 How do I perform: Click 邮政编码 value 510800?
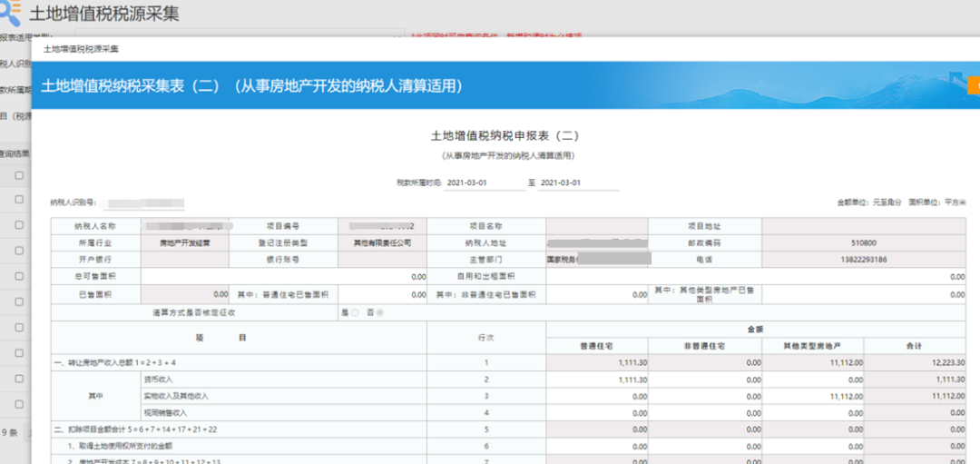tap(863, 242)
